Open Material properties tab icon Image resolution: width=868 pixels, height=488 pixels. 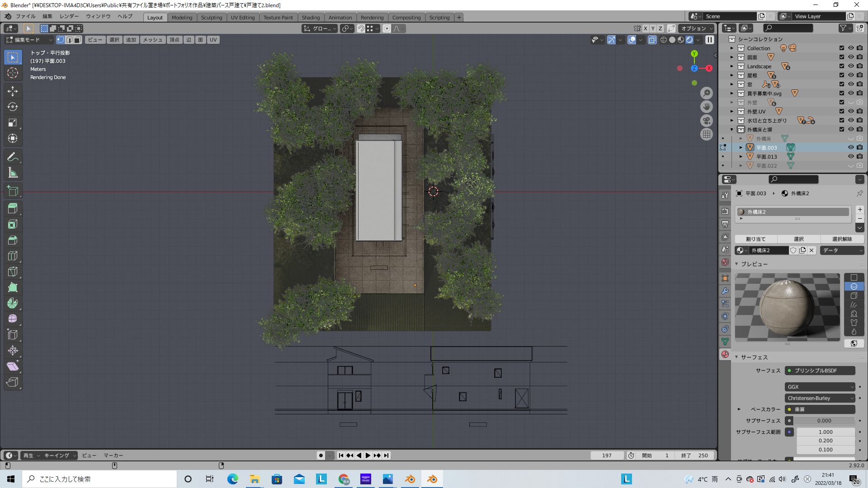(725, 354)
